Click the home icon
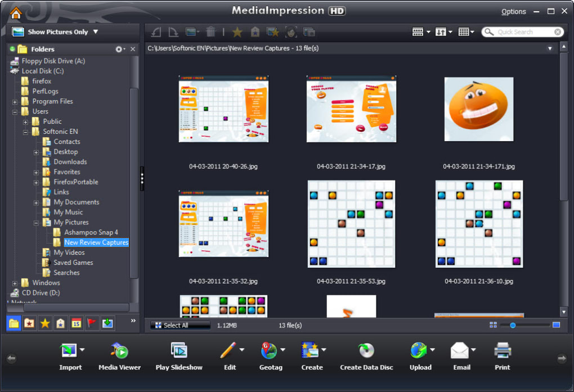The height and width of the screenshot is (392, 574). [x=16, y=13]
